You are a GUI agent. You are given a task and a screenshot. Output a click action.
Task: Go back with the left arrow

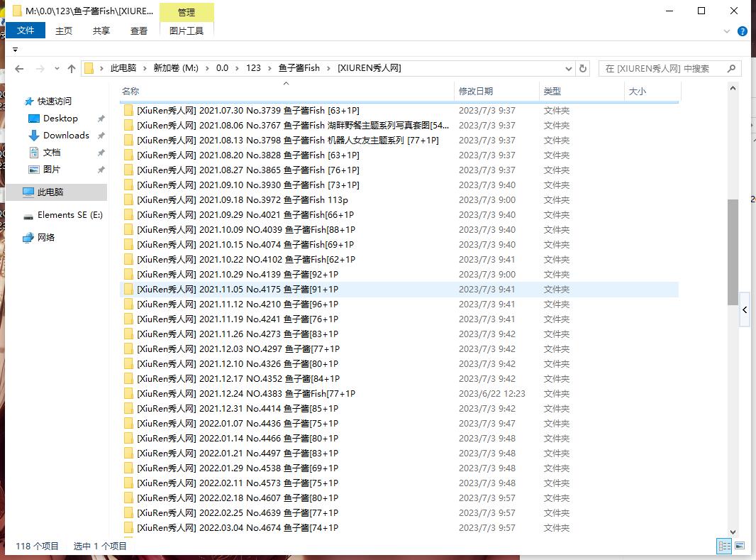tap(19, 69)
